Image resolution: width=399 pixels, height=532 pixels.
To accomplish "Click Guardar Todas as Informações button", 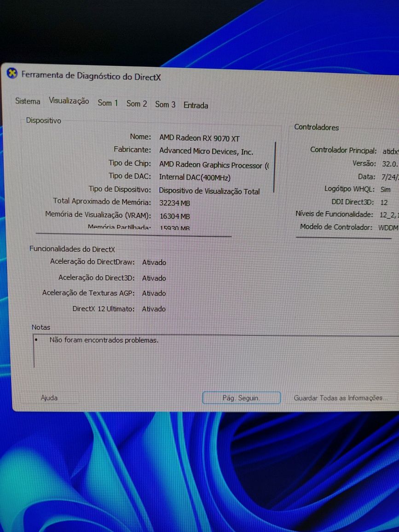I will click(x=340, y=398).
